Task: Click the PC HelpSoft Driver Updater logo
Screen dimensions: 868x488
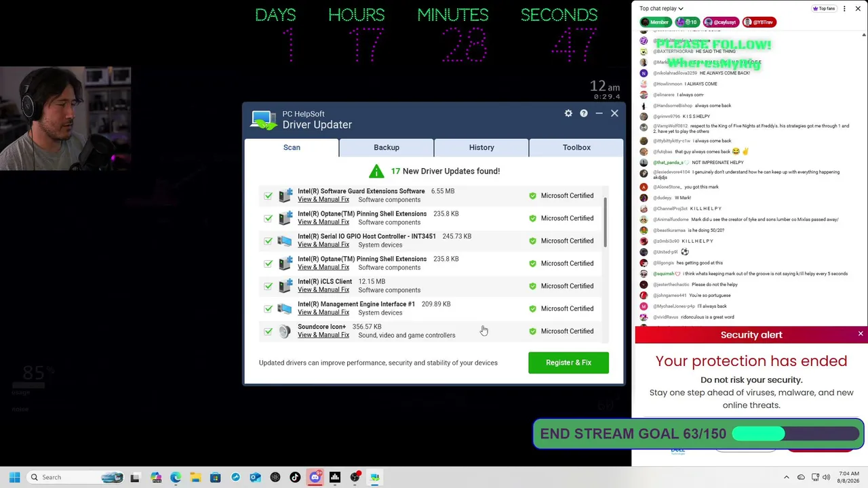Action: pyautogui.click(x=264, y=120)
